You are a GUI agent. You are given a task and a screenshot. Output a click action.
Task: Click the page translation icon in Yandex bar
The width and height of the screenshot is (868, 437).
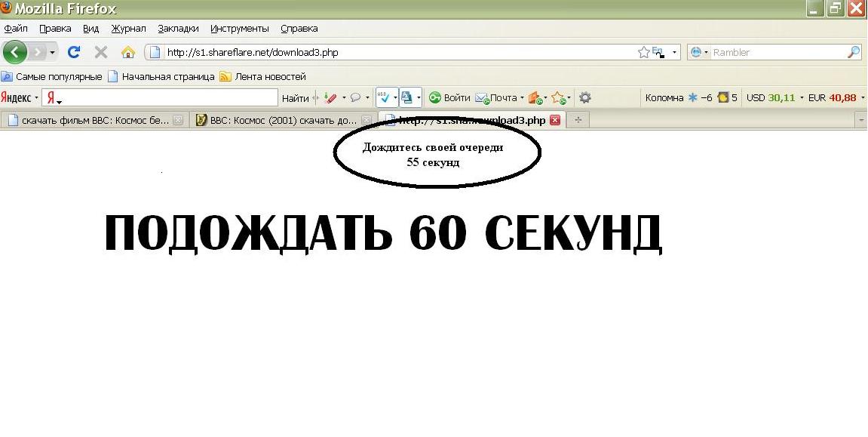(406, 97)
